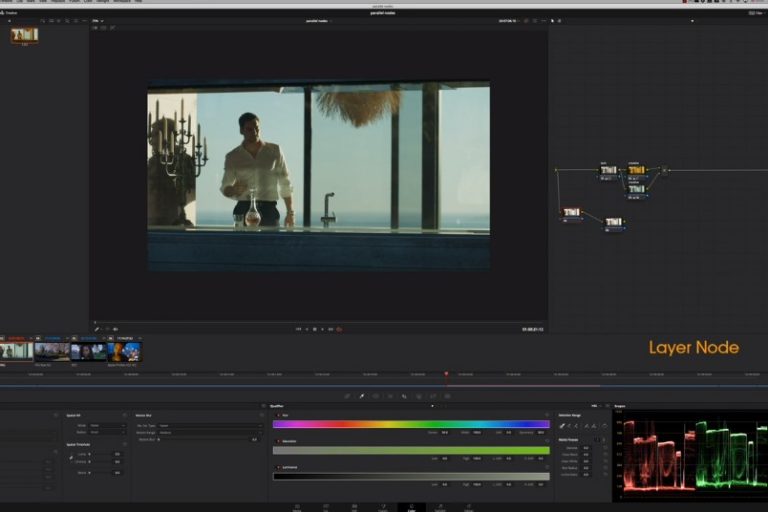Viewport: 768px width, 512px height.
Task: Pick the Selection Range eyedropper tool
Action: [x=562, y=425]
